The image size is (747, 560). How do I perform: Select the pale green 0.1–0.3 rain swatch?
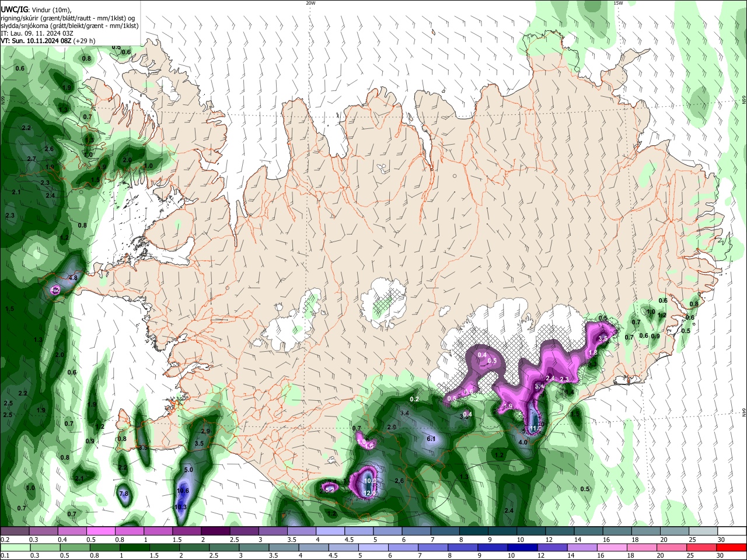15,547
